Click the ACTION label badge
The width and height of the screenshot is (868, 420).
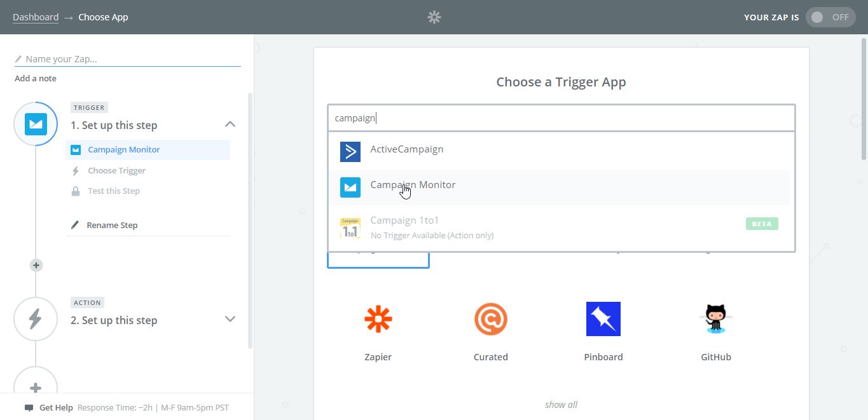click(x=87, y=302)
